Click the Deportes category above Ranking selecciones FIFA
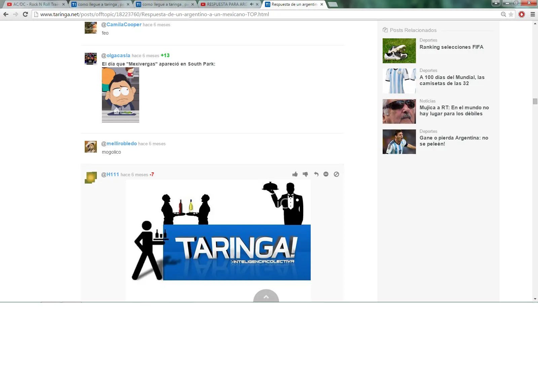This screenshot has height=392, width=538. click(428, 40)
